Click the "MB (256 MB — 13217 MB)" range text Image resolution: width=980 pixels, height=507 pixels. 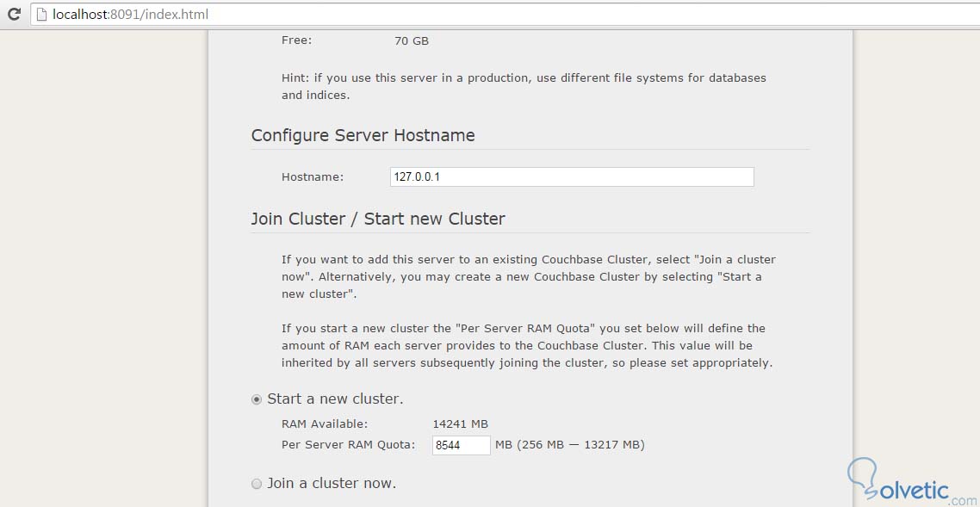pyautogui.click(x=570, y=445)
